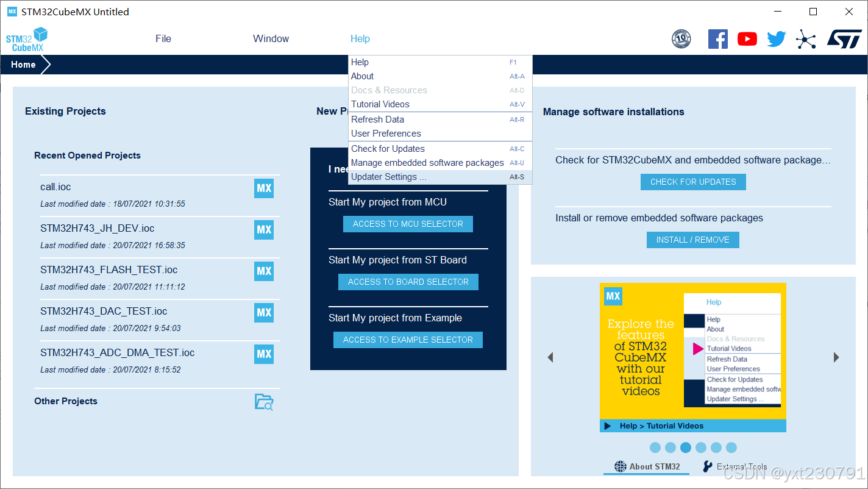
Task: Open the Window menu
Action: click(271, 38)
